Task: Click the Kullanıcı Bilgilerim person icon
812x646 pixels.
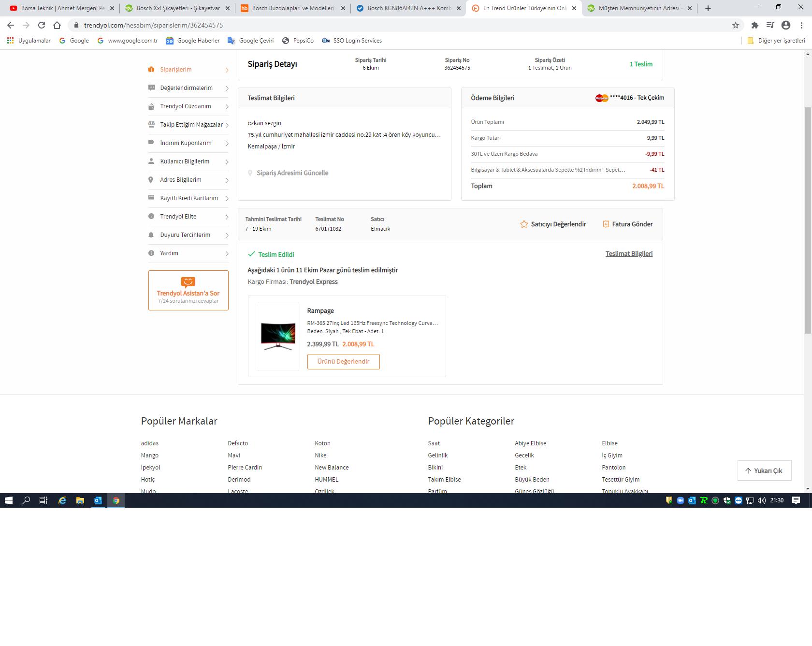Action: click(151, 161)
